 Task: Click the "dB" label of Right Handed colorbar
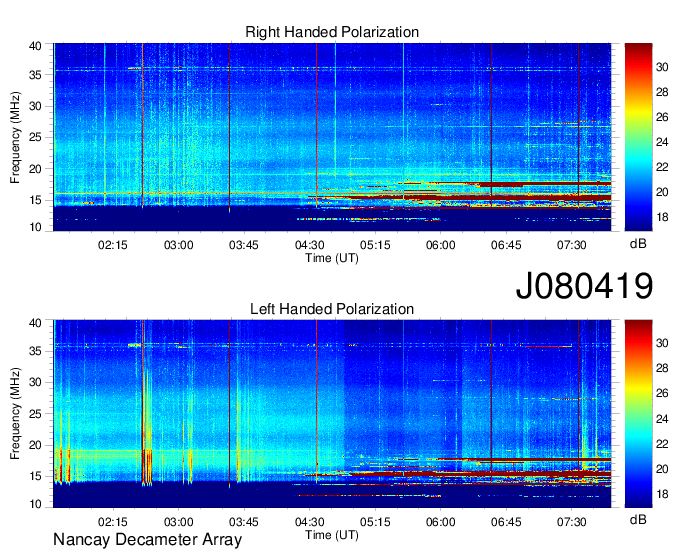tap(638, 244)
